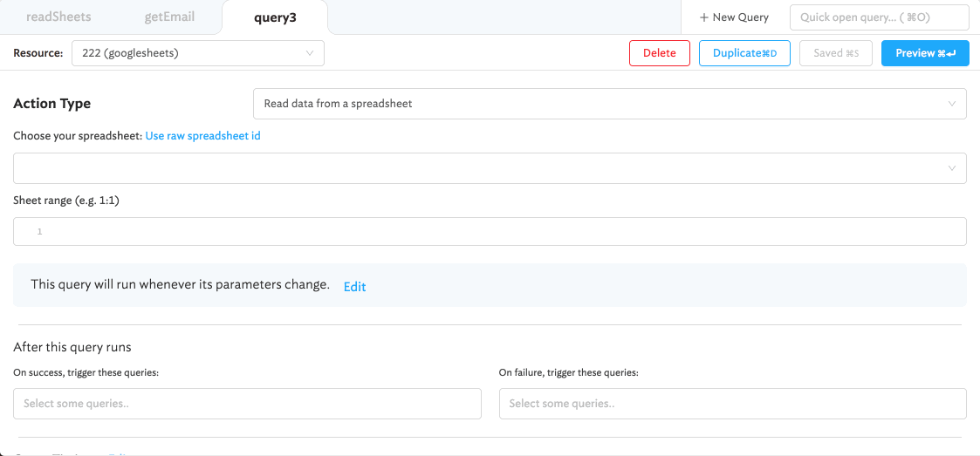Select On failure trigger queries field

coord(732,404)
